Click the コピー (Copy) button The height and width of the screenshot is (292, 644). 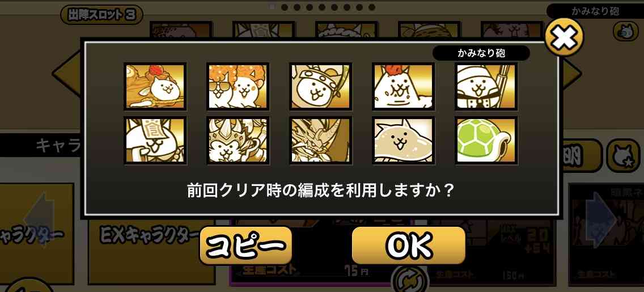245,245
